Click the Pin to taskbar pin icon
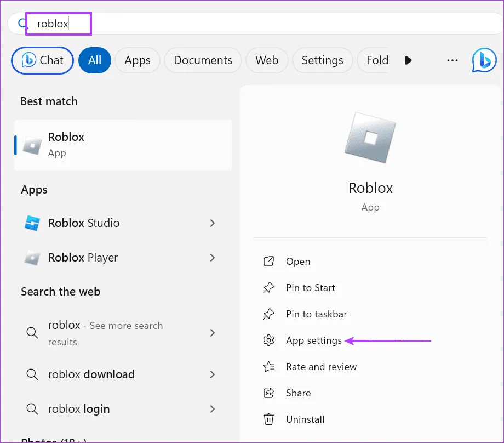Screen dimensions: 504x443 268,314
